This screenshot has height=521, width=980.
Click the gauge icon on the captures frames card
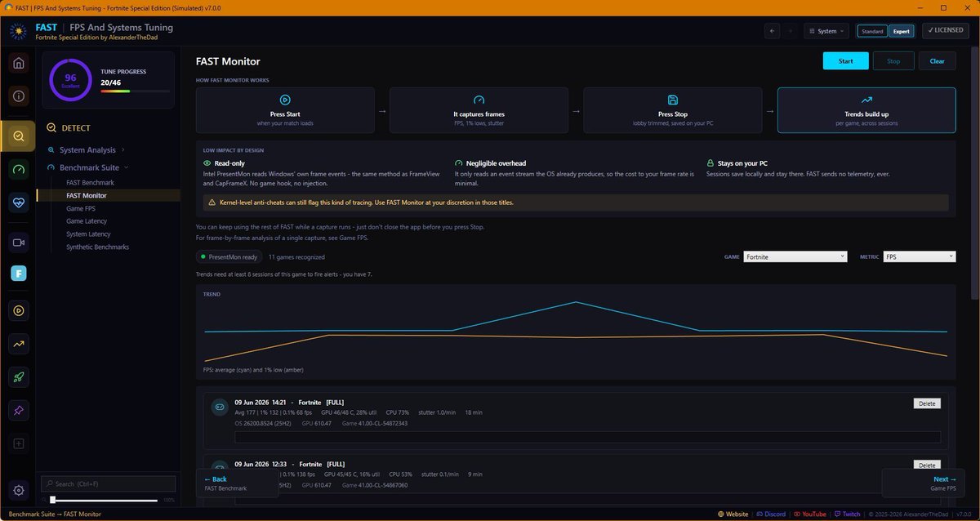click(479, 100)
